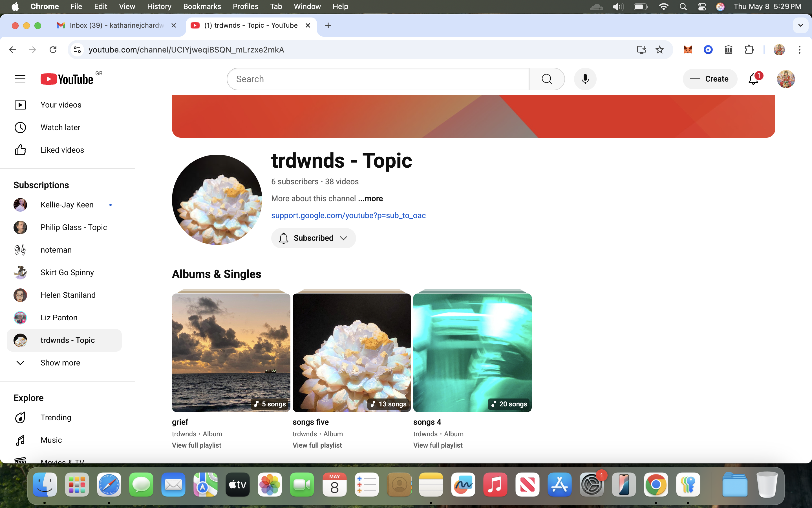Click the YouTube logo to go home
Screen dimensions: 812x508
click(x=67, y=79)
